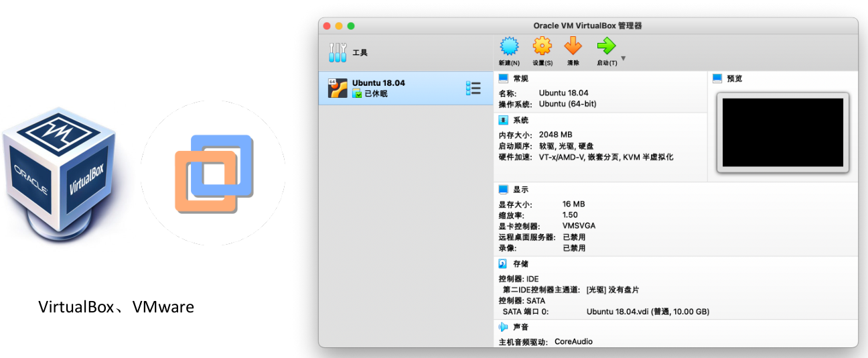
Task: Click the 常规 general section icon
Action: coord(504,78)
